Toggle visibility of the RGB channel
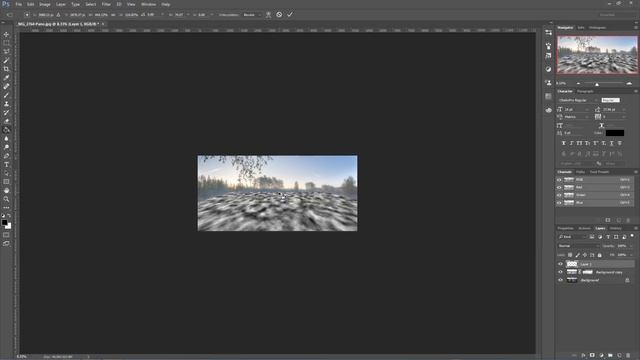This screenshot has width=640, height=360. click(x=559, y=180)
